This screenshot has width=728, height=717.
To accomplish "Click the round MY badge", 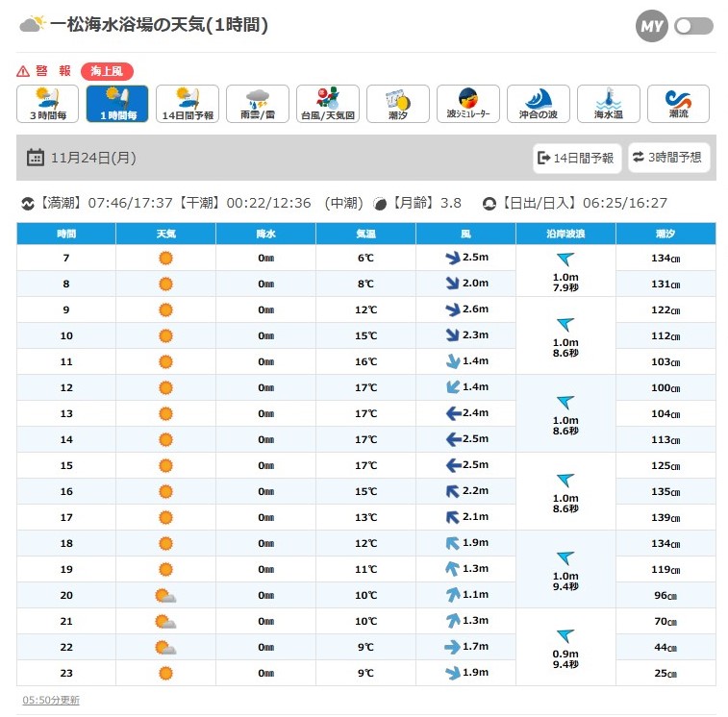I will tap(652, 26).
